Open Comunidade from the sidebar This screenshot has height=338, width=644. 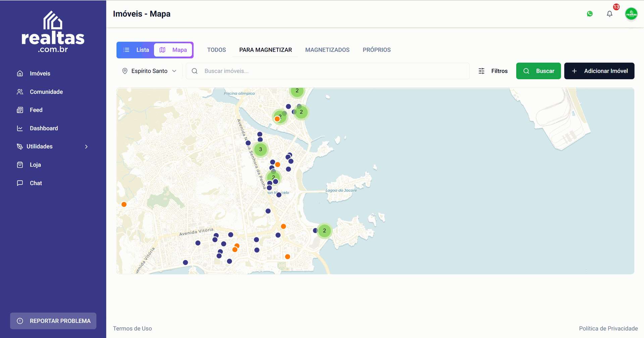(46, 92)
